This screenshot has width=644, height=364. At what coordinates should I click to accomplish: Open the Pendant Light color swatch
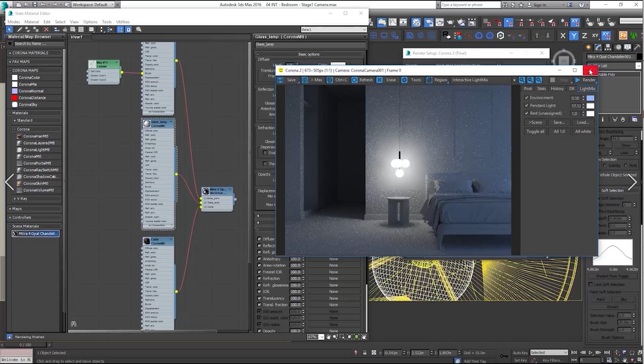tap(590, 106)
